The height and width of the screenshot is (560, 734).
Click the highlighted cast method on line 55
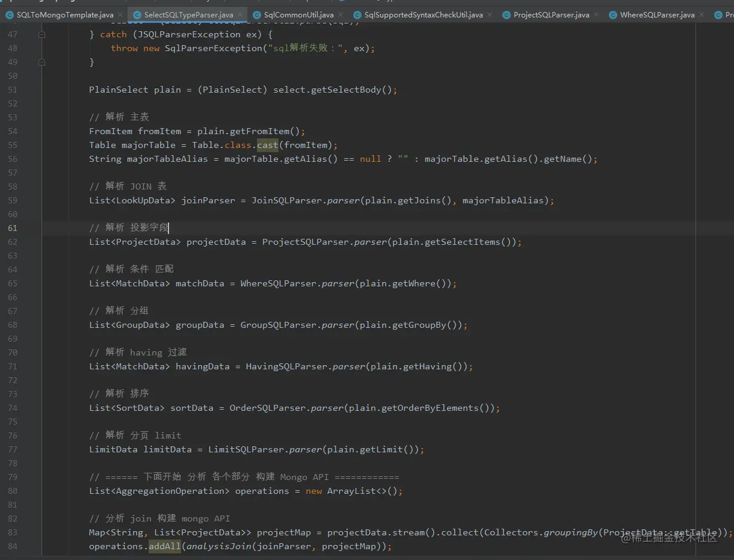tap(268, 145)
